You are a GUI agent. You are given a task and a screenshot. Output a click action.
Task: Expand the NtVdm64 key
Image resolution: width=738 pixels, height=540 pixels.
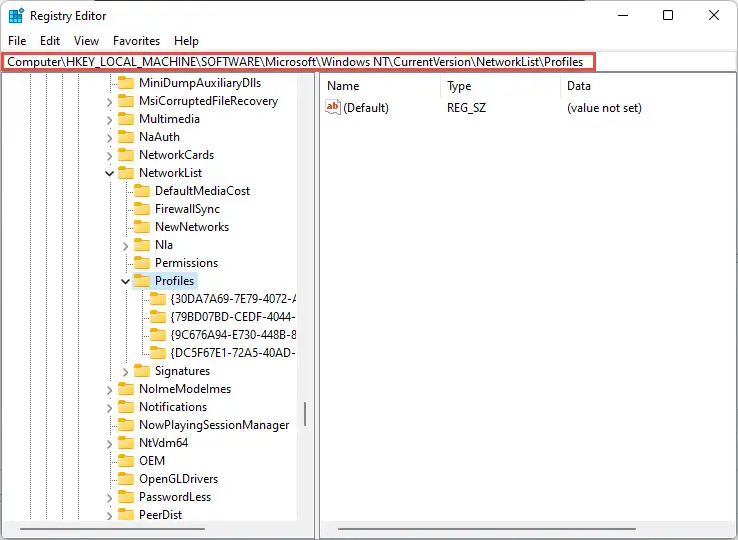coord(109,444)
